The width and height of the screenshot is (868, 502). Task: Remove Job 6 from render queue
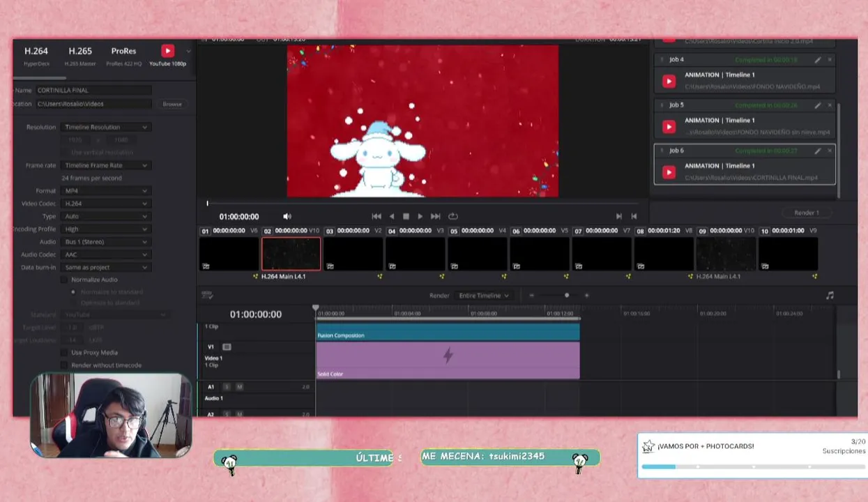coord(830,151)
